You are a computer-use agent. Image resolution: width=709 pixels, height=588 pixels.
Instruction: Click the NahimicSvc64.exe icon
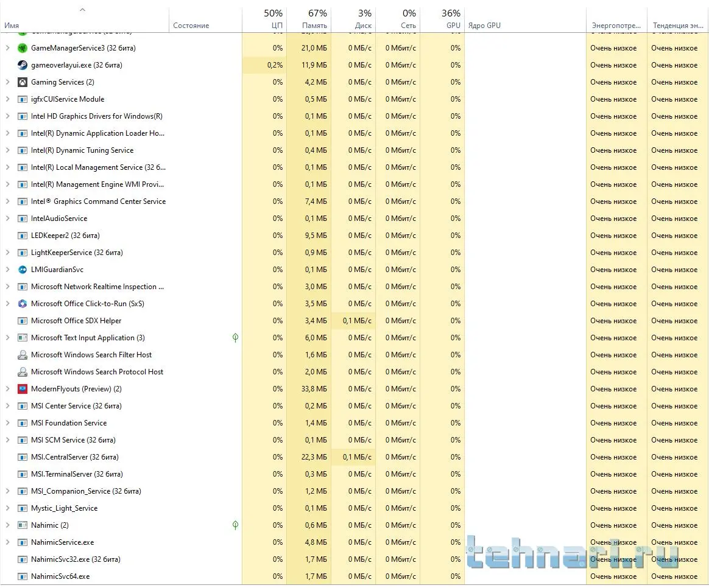[22, 576]
